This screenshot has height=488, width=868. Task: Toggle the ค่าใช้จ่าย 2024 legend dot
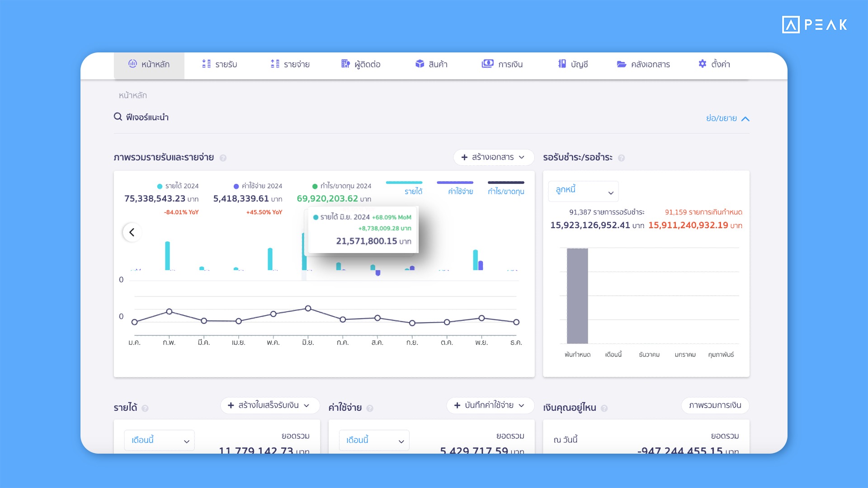236,186
